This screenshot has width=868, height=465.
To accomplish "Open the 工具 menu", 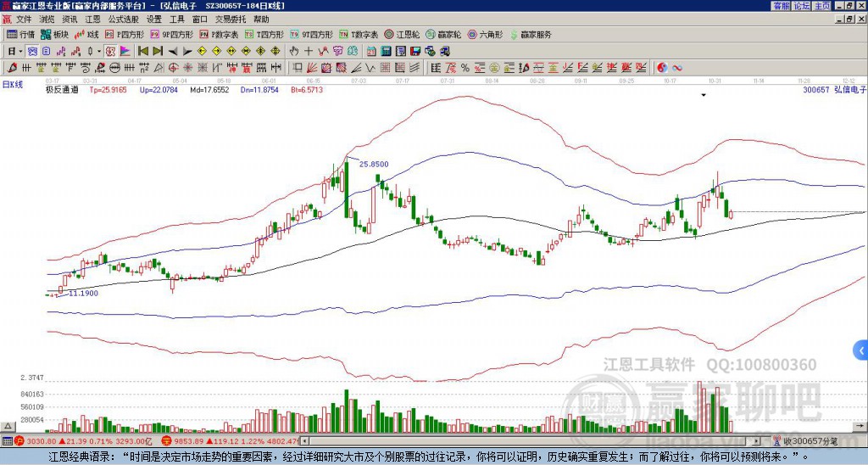I will click(176, 20).
